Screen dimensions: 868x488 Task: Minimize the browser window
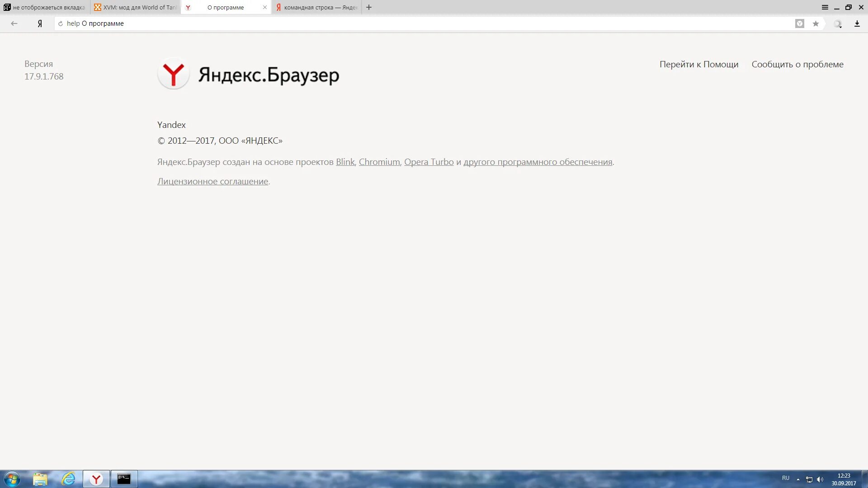(x=836, y=8)
